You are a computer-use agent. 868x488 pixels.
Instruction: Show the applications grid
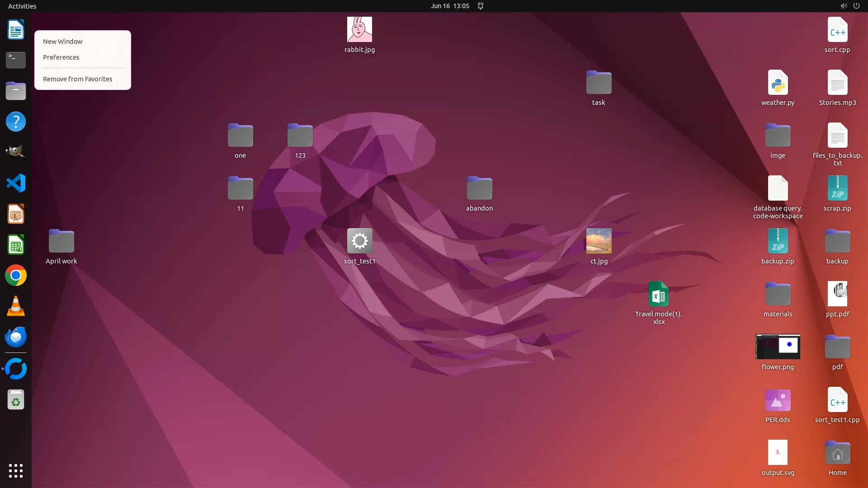[x=16, y=471]
